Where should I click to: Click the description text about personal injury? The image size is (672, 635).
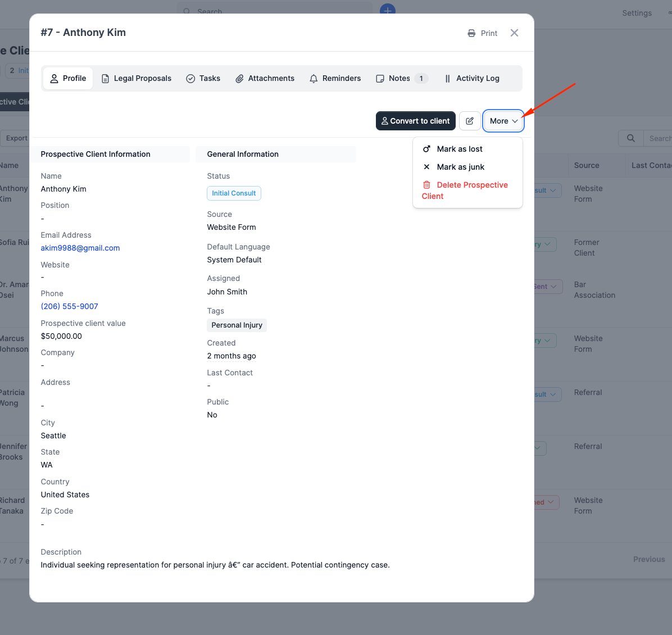click(x=215, y=565)
